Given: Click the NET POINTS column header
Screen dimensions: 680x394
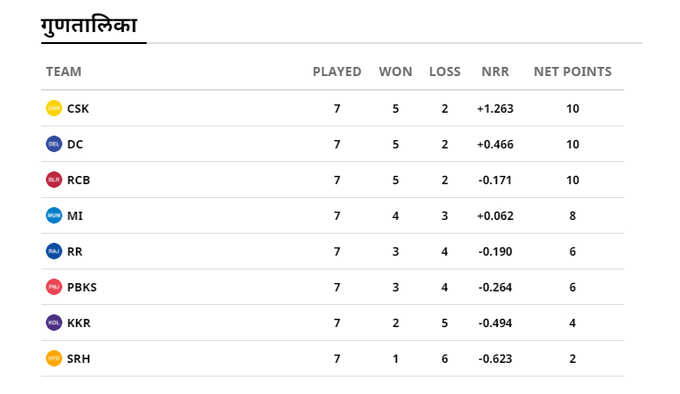Looking at the screenshot, I should click(x=572, y=72).
